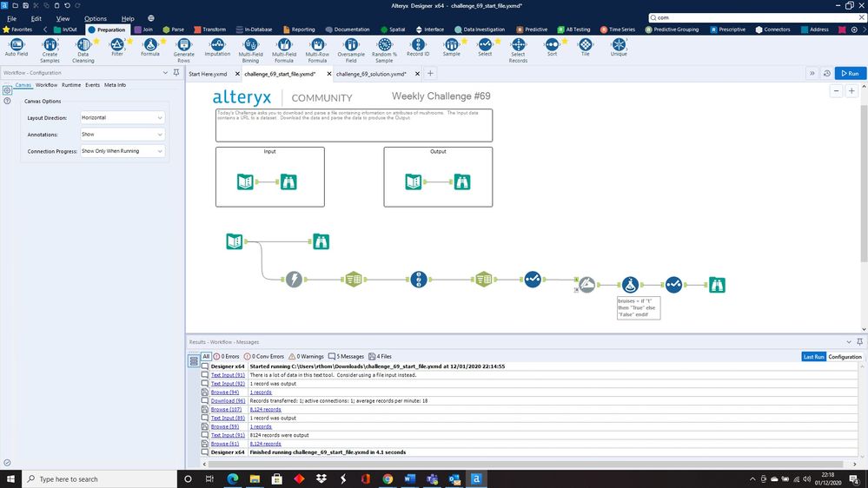868x488 pixels.
Task: Show Last Run results
Action: click(x=814, y=357)
